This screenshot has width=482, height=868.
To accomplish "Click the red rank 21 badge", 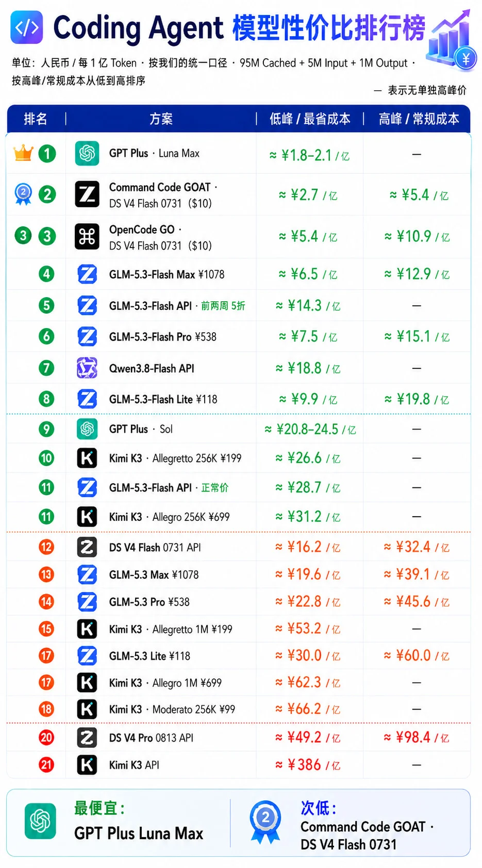I will click(46, 765).
